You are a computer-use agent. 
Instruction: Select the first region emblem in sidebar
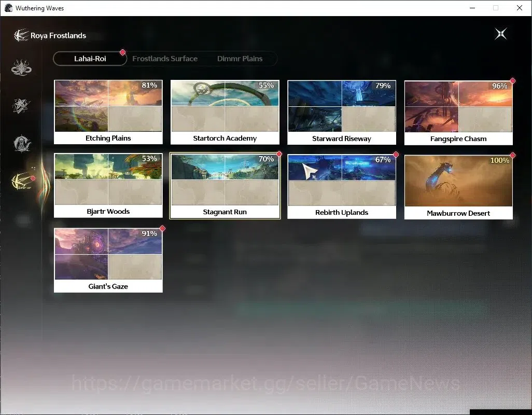tap(21, 67)
